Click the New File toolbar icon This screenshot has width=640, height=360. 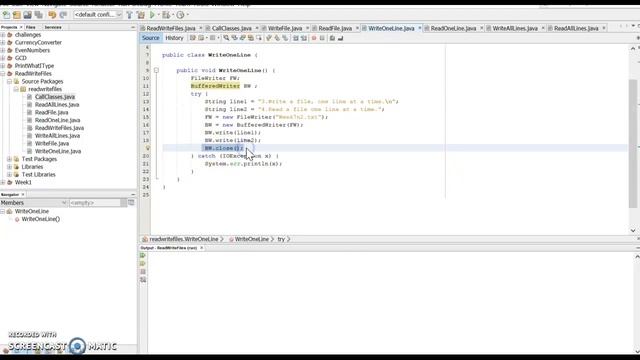[x=6, y=15]
